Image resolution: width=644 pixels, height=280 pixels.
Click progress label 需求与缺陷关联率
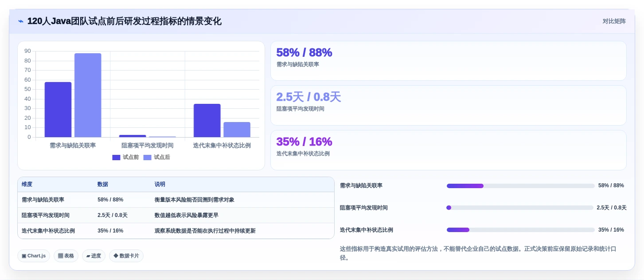pos(361,185)
